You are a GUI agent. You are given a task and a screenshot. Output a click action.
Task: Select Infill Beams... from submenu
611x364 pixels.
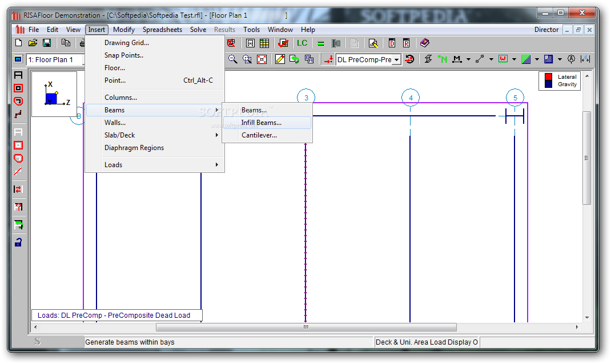267,123
